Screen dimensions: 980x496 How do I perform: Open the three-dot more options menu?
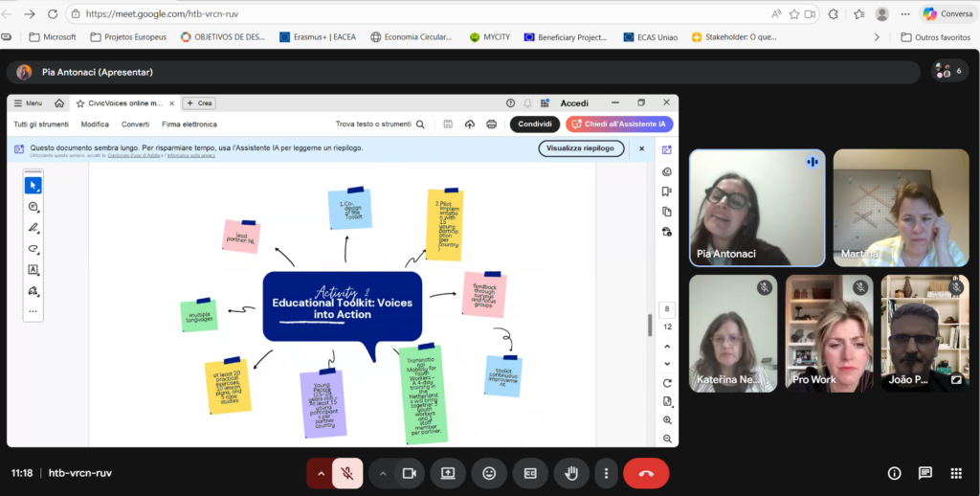point(605,473)
